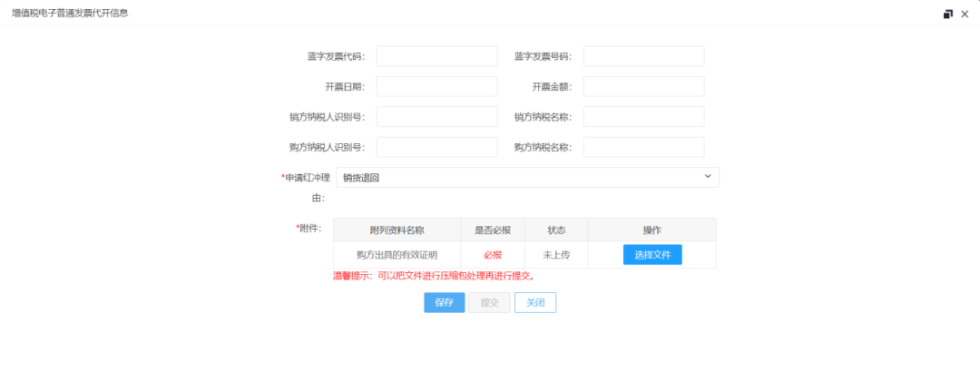The image size is (980, 391).
Task: Click the 购方纳税人识别号 input box
Action: coord(436,147)
